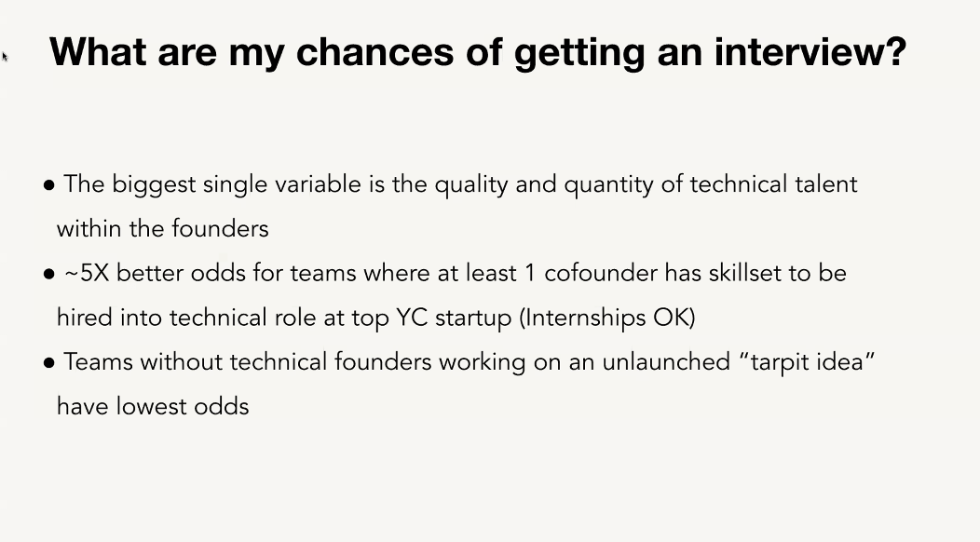Click the word "unlaunched" in third bullet
Screen dimensions: 980x542
coord(666,362)
